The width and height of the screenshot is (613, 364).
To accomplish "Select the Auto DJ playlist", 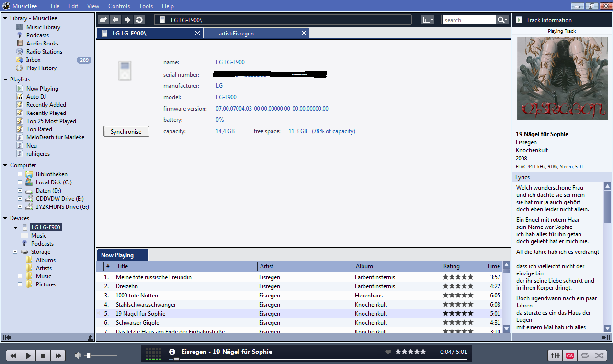I will click(x=36, y=97).
